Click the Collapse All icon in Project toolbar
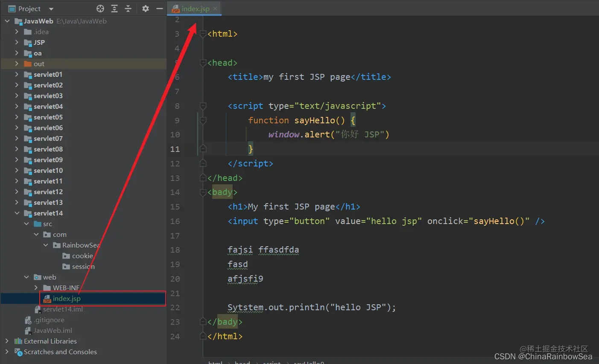The image size is (599, 364). [x=128, y=9]
